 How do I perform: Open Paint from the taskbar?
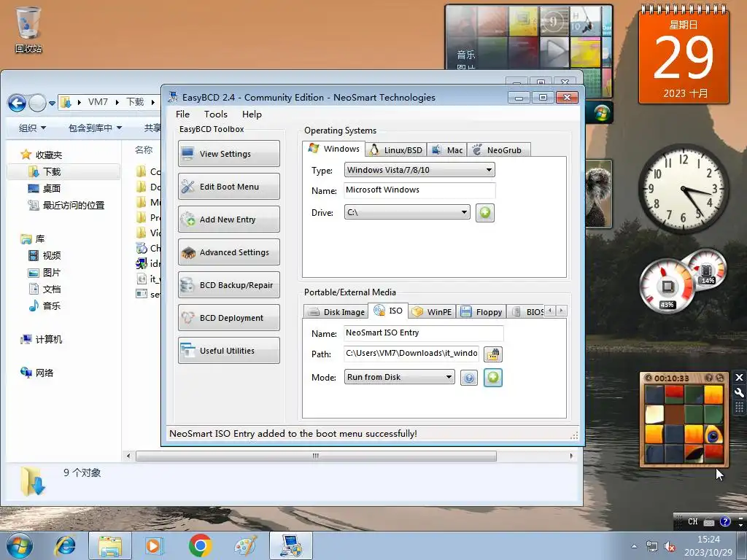pyautogui.click(x=245, y=545)
